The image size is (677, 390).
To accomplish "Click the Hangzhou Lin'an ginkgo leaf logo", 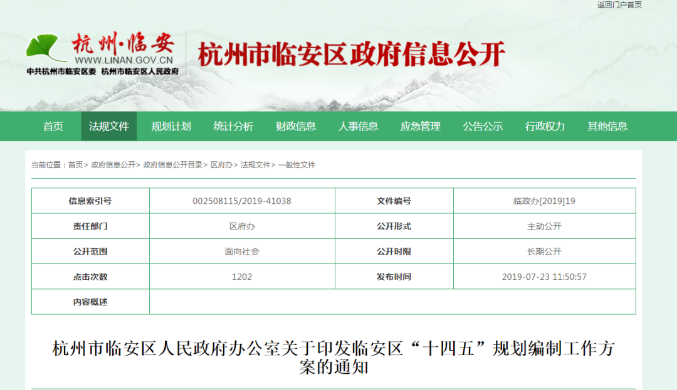I will tap(42, 48).
